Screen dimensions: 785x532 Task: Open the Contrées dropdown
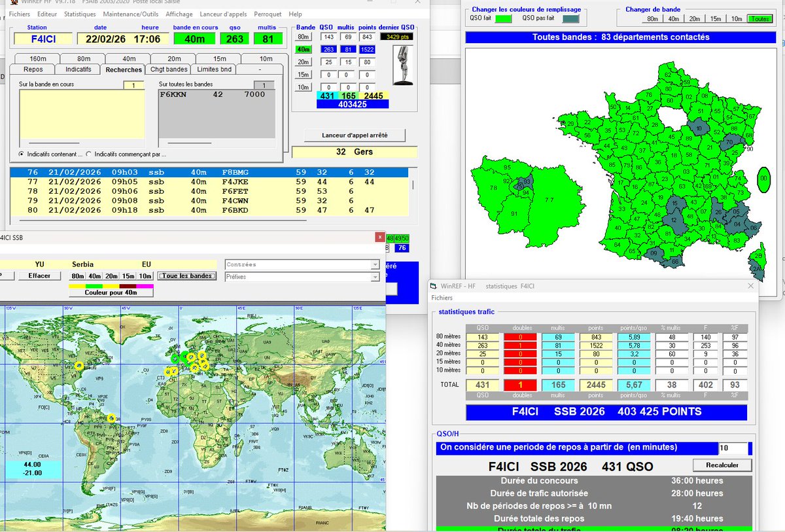pyautogui.click(x=375, y=265)
